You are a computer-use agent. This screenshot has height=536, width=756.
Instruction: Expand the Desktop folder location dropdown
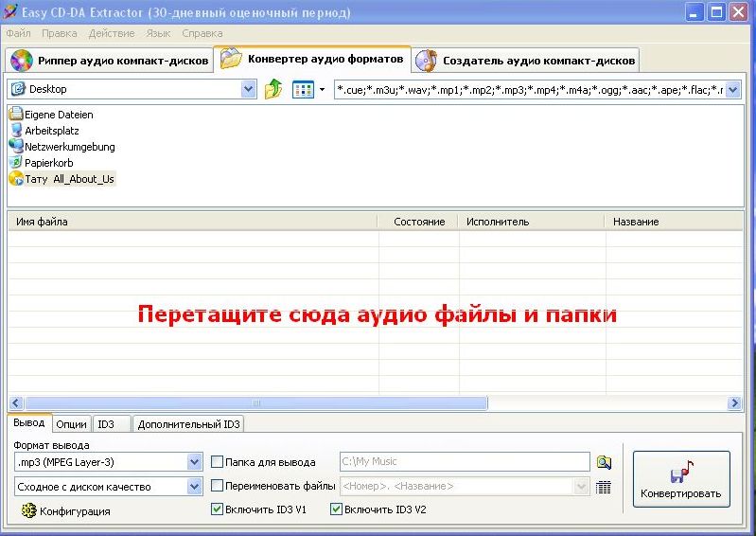coord(248,89)
